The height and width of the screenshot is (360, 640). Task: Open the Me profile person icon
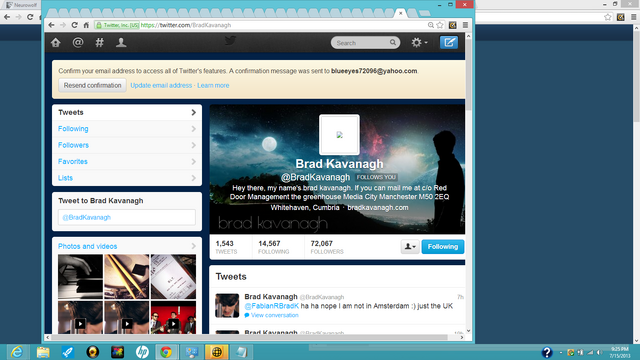(121, 42)
